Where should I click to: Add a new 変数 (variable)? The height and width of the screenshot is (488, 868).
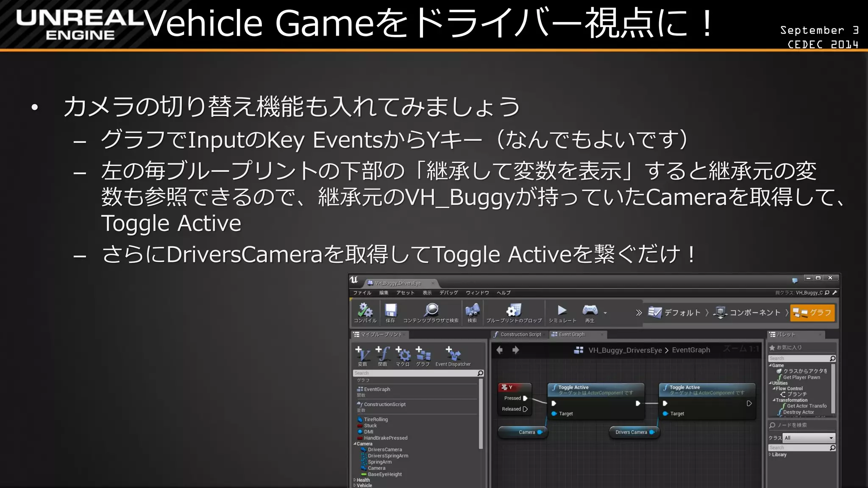click(x=362, y=356)
